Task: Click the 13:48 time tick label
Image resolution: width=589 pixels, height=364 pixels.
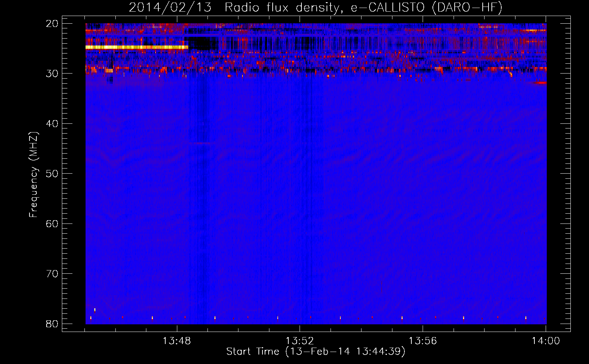Action: (177, 341)
